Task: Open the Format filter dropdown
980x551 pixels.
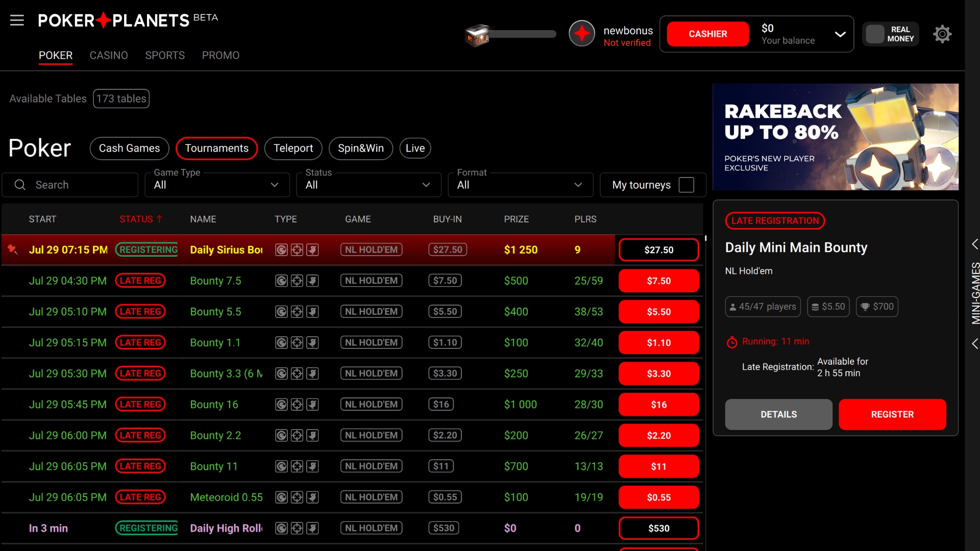Action: tap(520, 185)
